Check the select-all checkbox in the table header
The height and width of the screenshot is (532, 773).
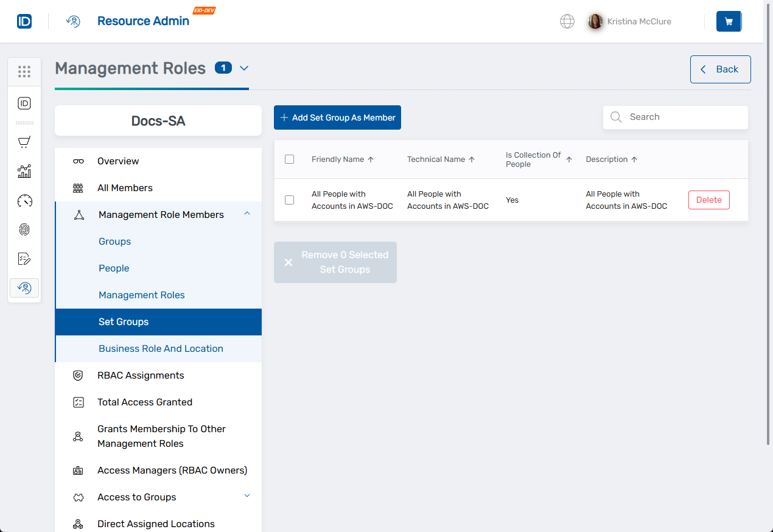pyautogui.click(x=289, y=159)
